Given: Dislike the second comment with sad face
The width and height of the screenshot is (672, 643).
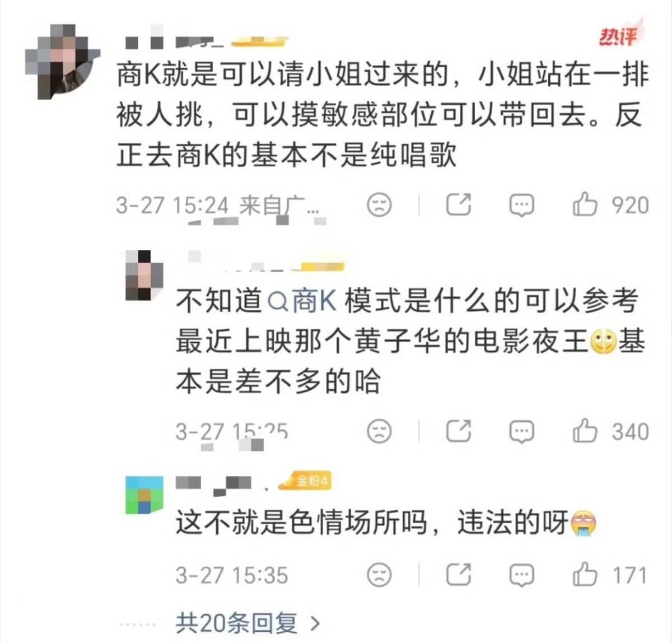Looking at the screenshot, I should [x=379, y=431].
